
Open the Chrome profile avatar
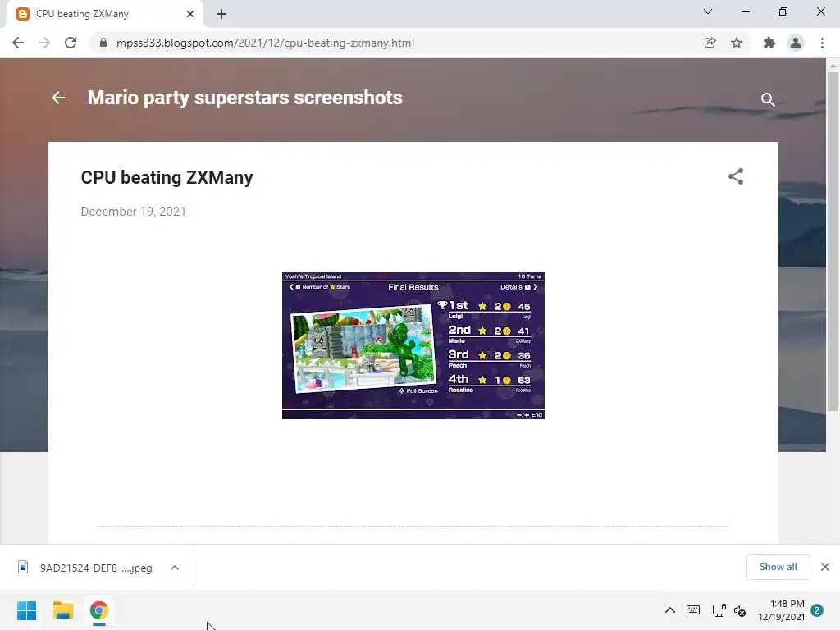pyautogui.click(x=796, y=43)
